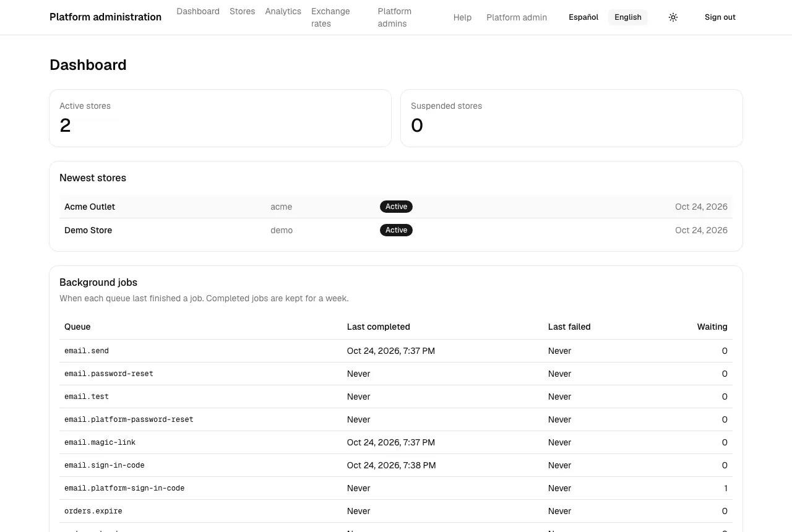Click email.magic-link last completed timestamp

pos(391,442)
